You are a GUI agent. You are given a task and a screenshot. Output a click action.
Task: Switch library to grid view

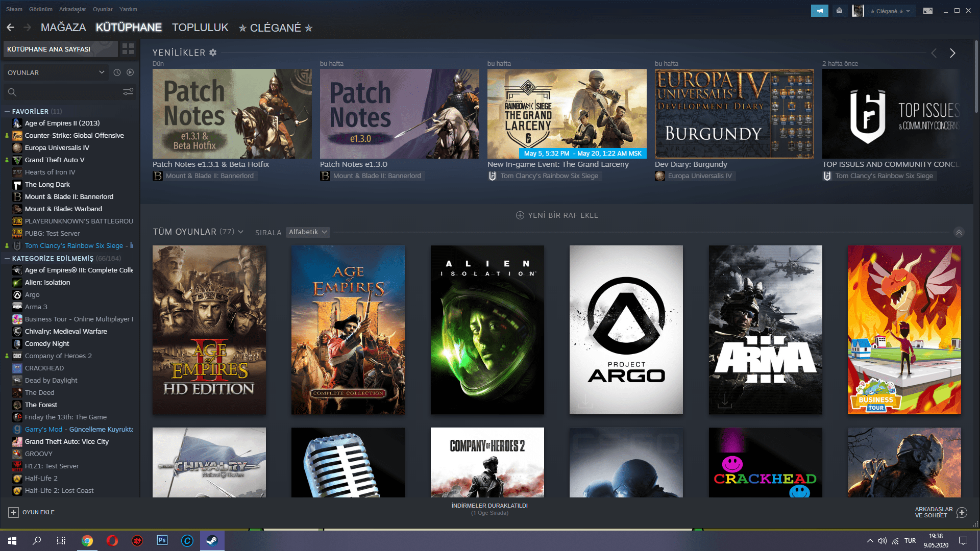[x=128, y=49]
